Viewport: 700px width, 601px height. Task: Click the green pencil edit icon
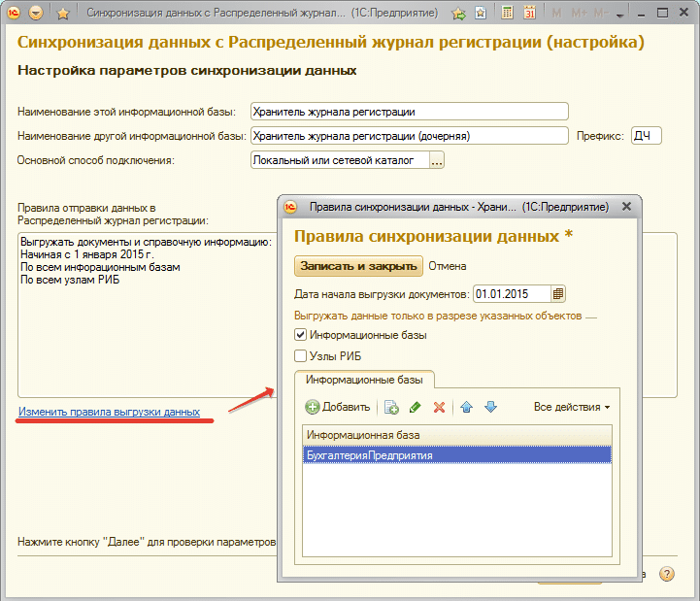416,407
